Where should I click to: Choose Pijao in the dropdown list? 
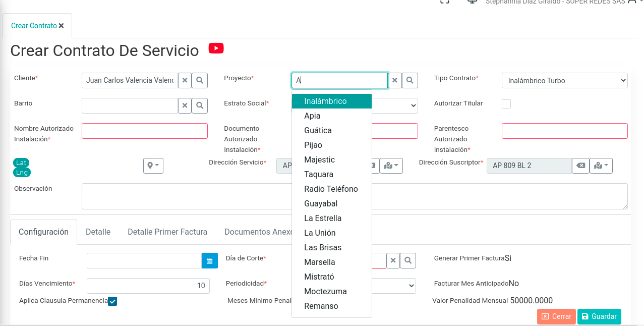click(332, 145)
